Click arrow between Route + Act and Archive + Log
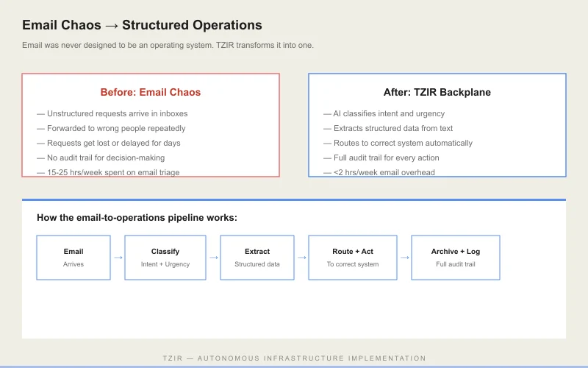The image size is (588, 368). (x=405, y=258)
